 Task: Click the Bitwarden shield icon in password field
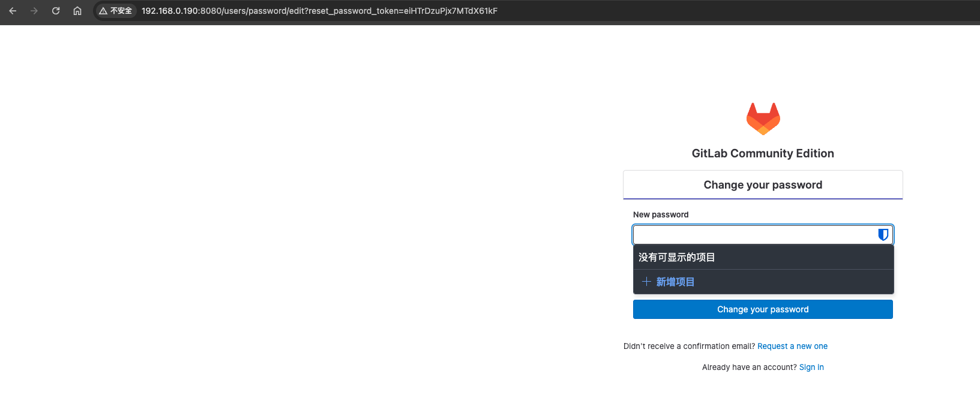[883, 234]
